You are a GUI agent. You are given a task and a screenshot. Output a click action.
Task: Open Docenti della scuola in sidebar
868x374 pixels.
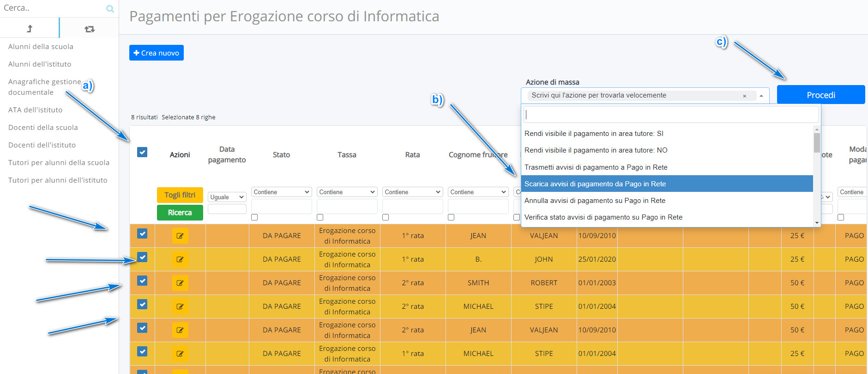[x=43, y=128]
